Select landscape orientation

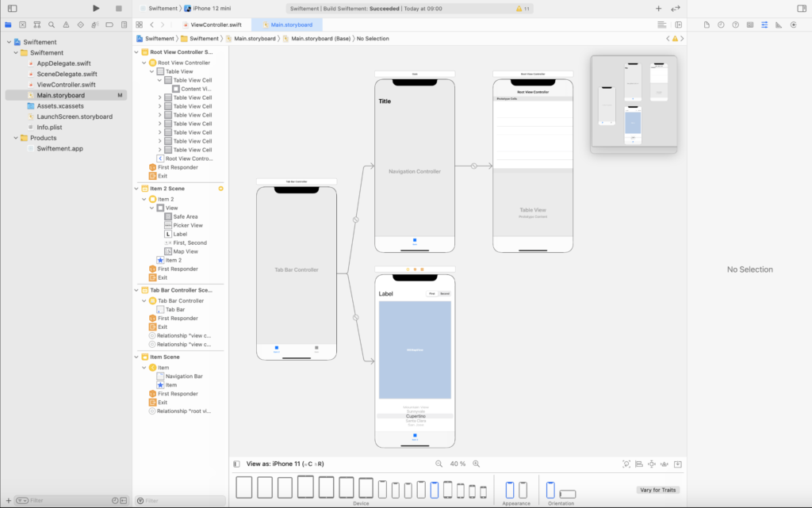[x=567, y=494]
